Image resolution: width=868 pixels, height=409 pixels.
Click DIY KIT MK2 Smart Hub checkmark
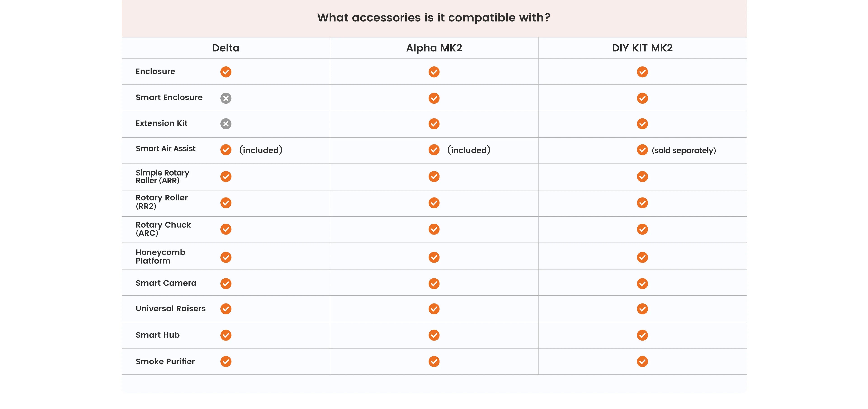click(x=642, y=335)
